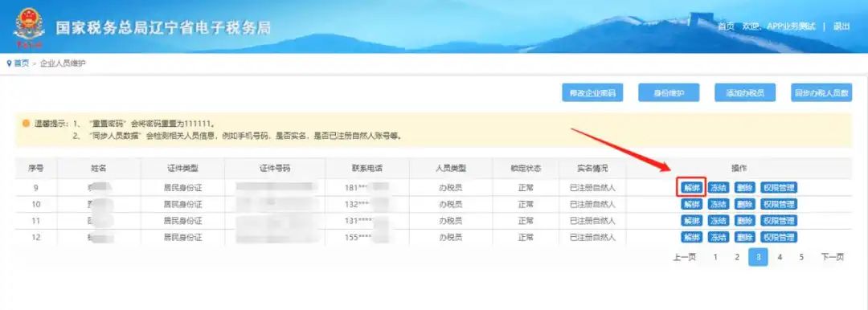
Task: Click 解绑 for row 11
Action: click(x=692, y=221)
